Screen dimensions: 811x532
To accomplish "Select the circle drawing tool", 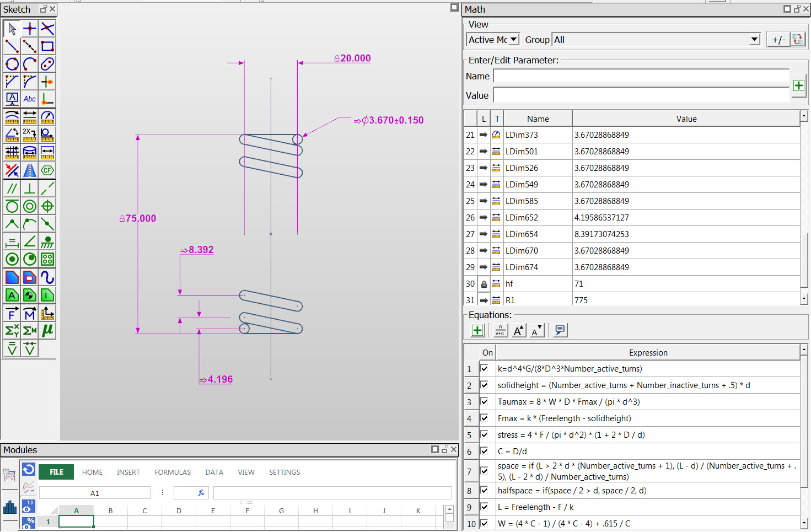I will 12,64.
